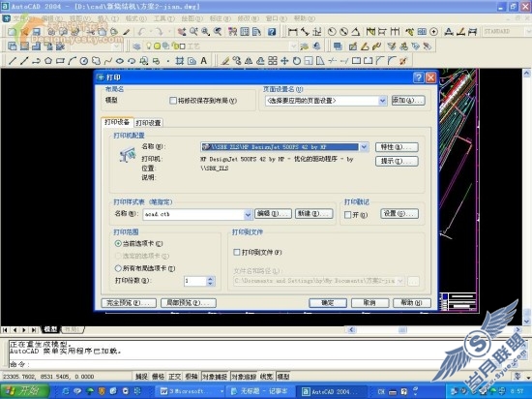Select the Mirror modify tool icon
Image resolution: width=532 pixels, height=399 pixels.
coord(249,61)
